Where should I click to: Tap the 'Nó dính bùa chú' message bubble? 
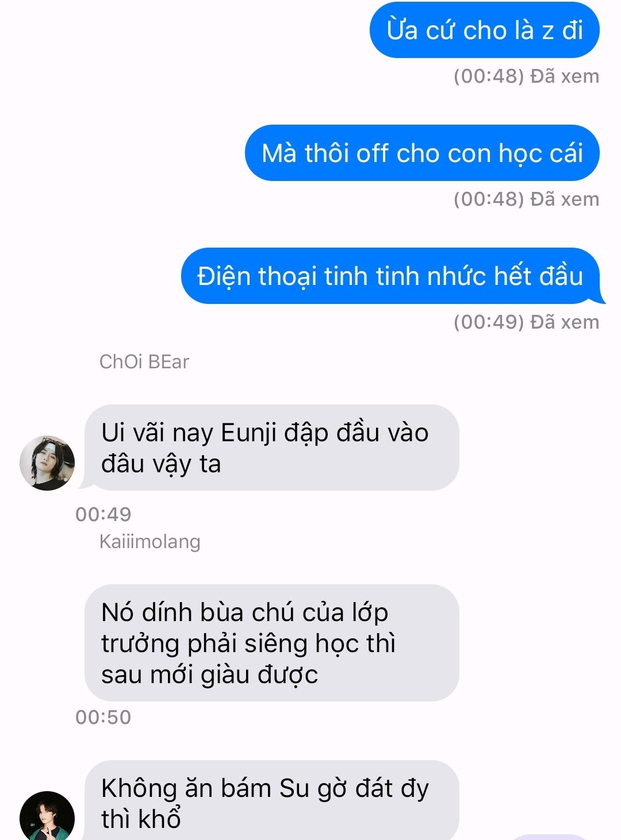tap(271, 643)
